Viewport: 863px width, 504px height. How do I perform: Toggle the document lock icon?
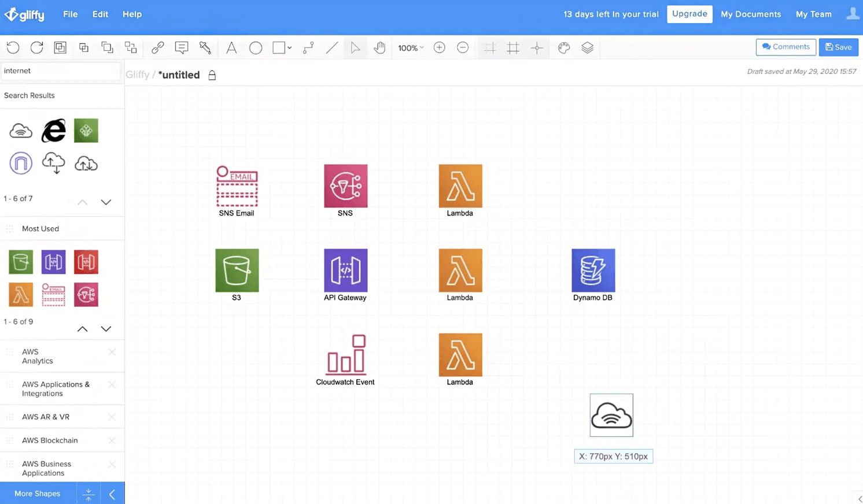click(x=212, y=75)
